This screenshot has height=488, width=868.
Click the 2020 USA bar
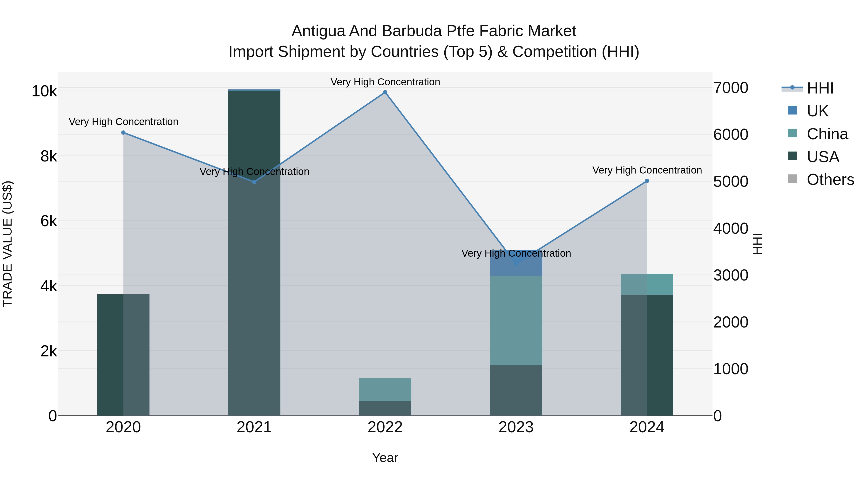pos(123,355)
